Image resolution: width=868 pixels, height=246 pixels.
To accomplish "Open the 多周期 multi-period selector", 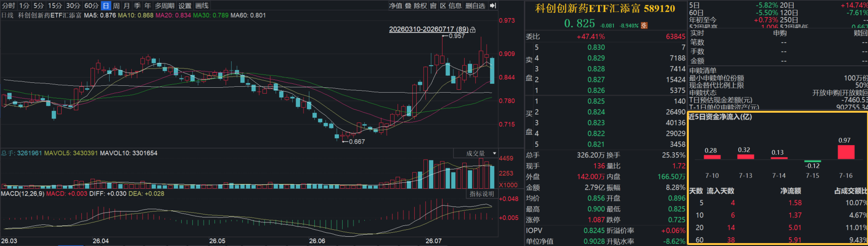I will (x=164, y=5).
